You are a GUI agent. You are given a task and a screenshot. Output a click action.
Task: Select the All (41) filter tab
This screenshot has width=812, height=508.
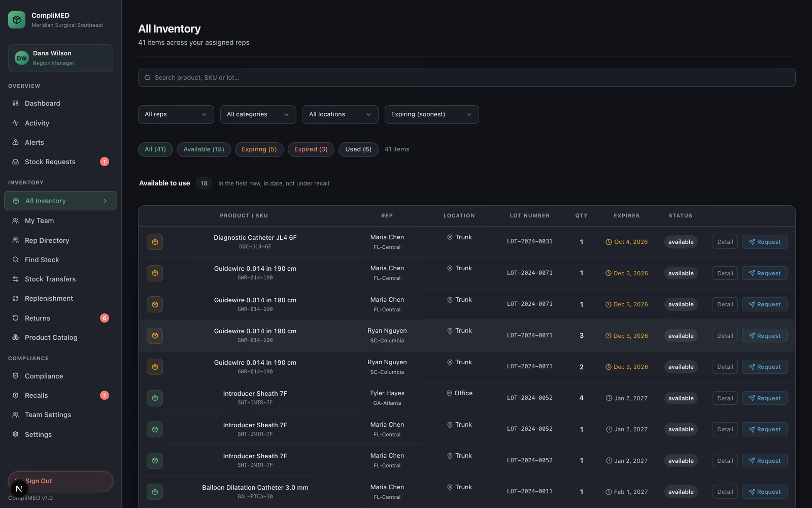pos(155,149)
